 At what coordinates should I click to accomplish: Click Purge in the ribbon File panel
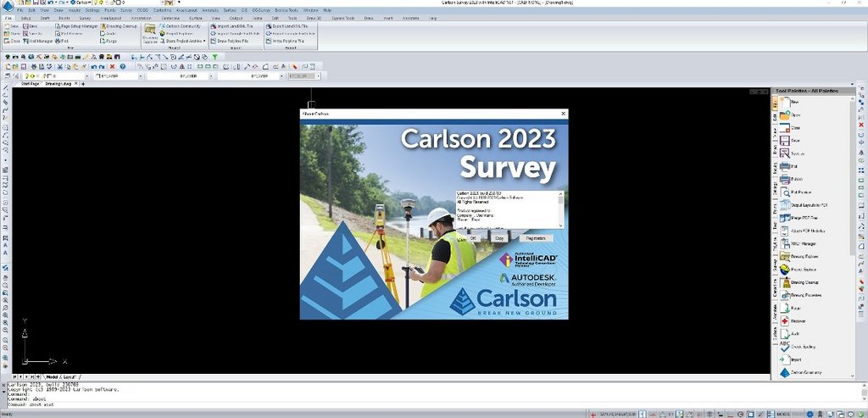[x=108, y=41]
